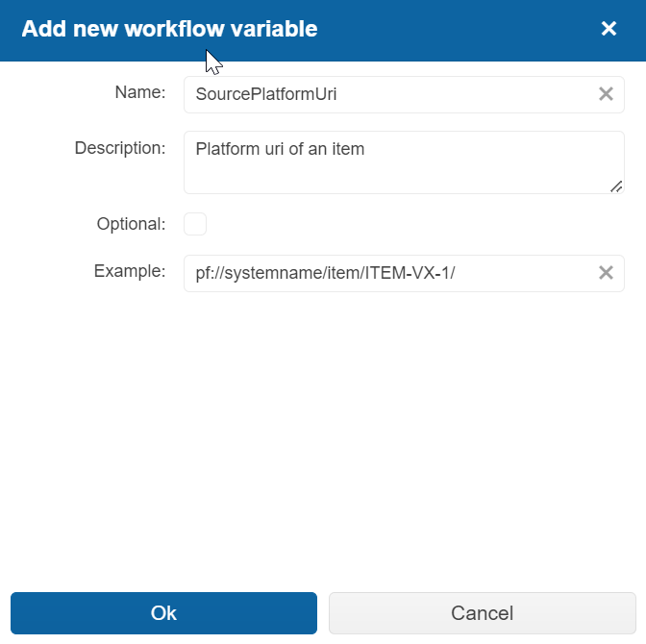Confirm the variable with Ok

pos(163,613)
